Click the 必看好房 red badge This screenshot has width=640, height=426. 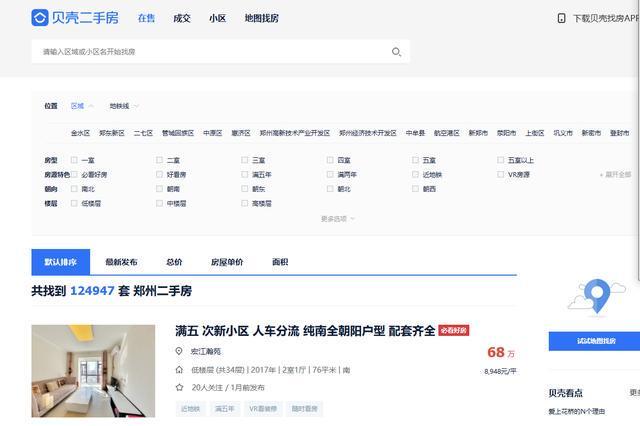(x=454, y=331)
